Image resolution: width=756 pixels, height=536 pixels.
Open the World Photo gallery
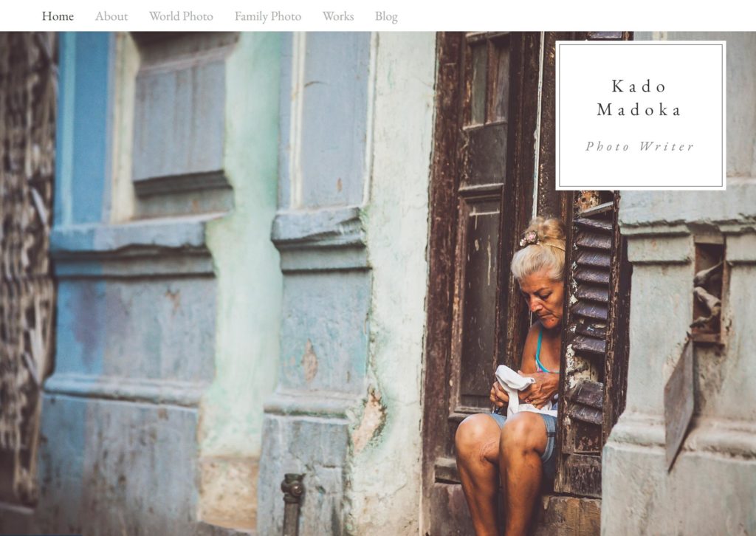(x=181, y=16)
